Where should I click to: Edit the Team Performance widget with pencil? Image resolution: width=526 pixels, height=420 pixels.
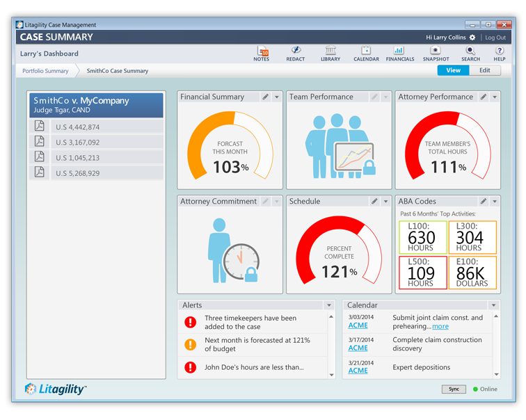click(374, 97)
